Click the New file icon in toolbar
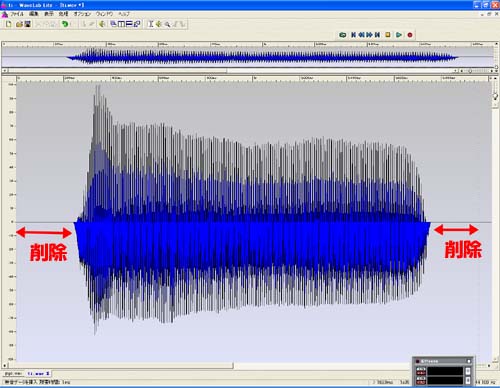The width and height of the screenshot is (500, 388). [9, 24]
